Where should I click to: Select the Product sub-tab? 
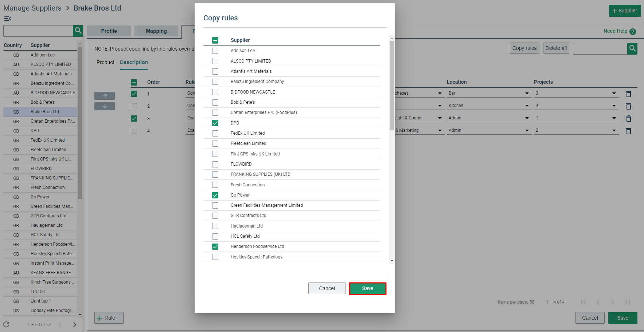click(105, 62)
